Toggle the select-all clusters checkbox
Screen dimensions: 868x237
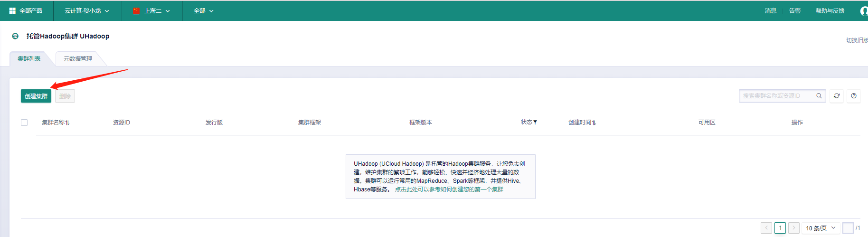24,123
